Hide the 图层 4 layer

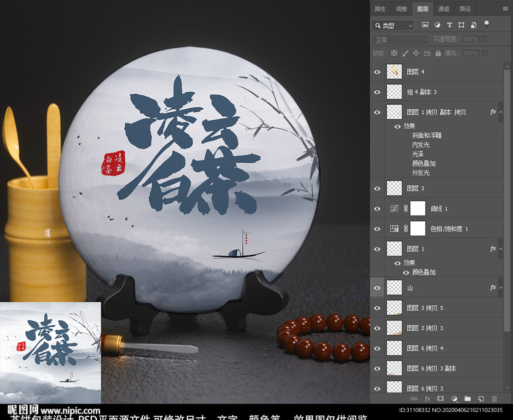(377, 72)
